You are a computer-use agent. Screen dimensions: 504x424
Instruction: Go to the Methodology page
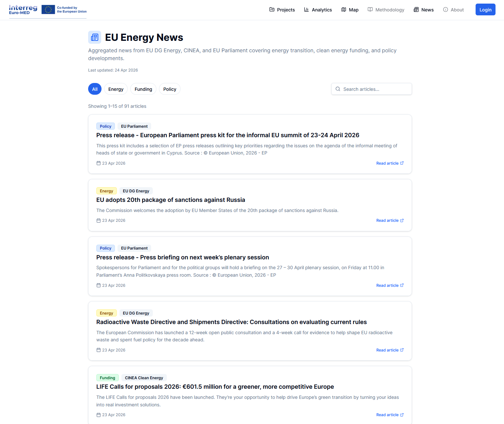click(389, 10)
